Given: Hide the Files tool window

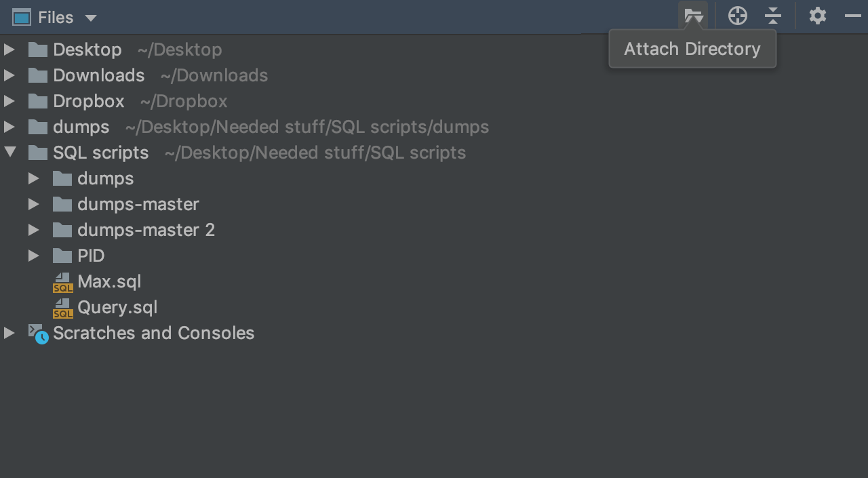Looking at the screenshot, I should 852,16.
